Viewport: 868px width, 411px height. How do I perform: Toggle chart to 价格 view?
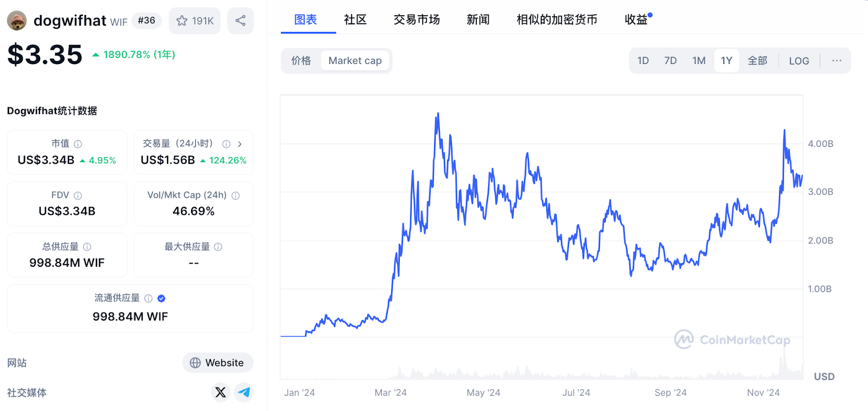pos(301,61)
